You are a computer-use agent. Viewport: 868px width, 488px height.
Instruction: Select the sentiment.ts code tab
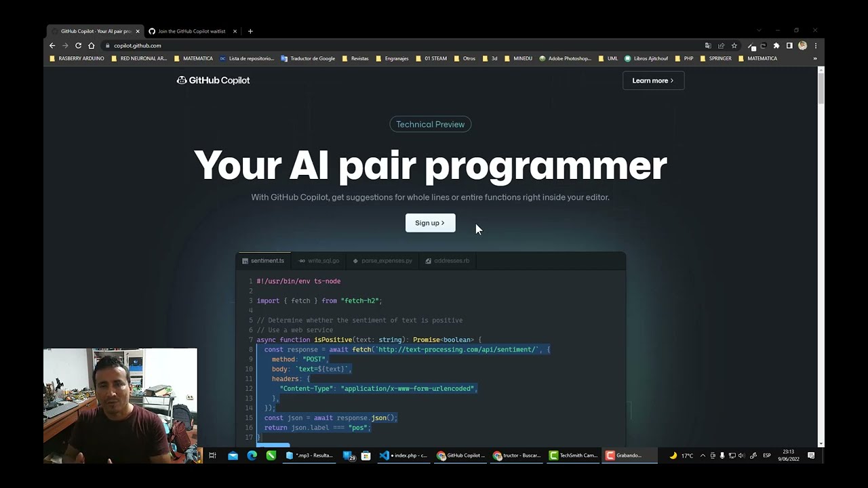(x=263, y=260)
